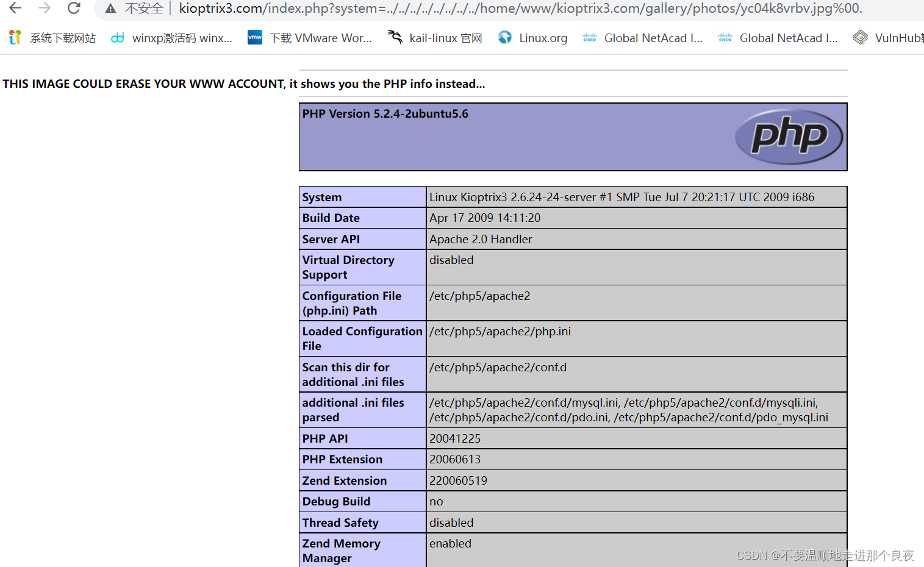Open the 下载 VMware Wor... bookmark
The height and width of the screenshot is (567, 924).
[x=310, y=38]
